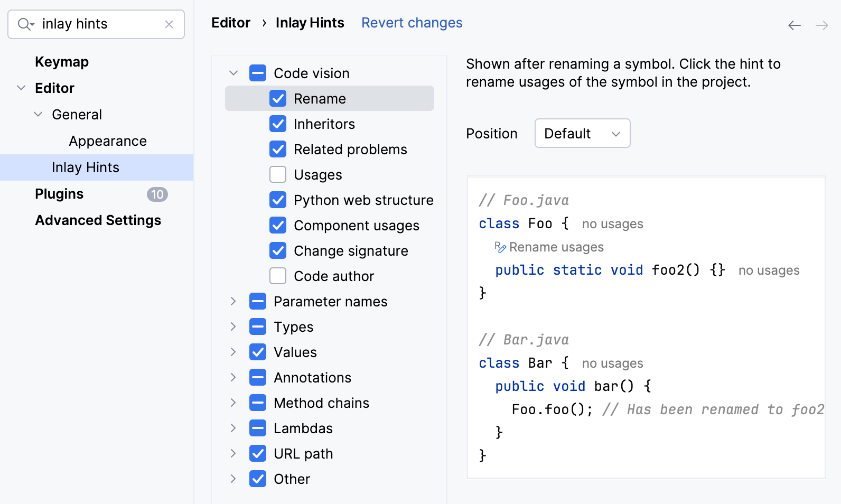Image resolution: width=841 pixels, height=504 pixels.
Task: Click the Rename usages hint icon
Action: pos(500,247)
